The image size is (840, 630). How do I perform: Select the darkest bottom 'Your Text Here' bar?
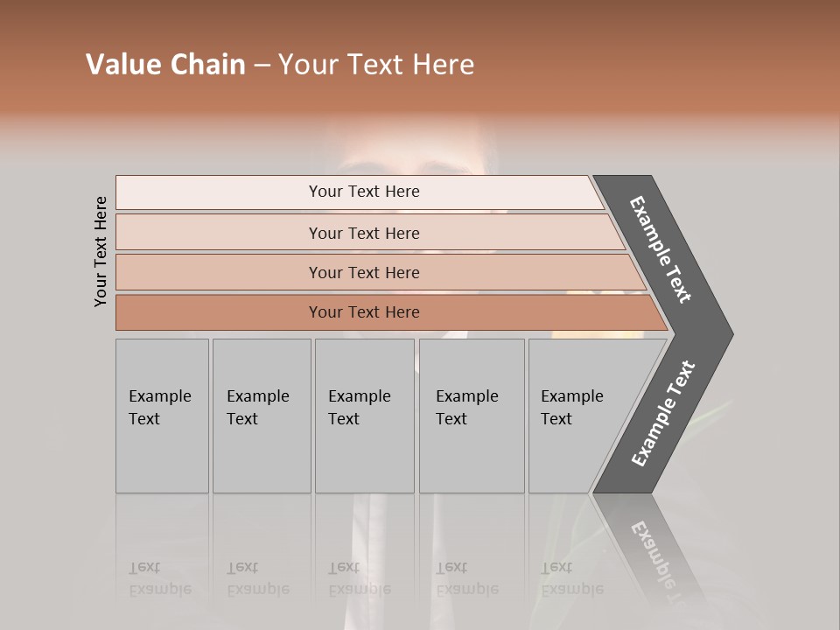364,312
